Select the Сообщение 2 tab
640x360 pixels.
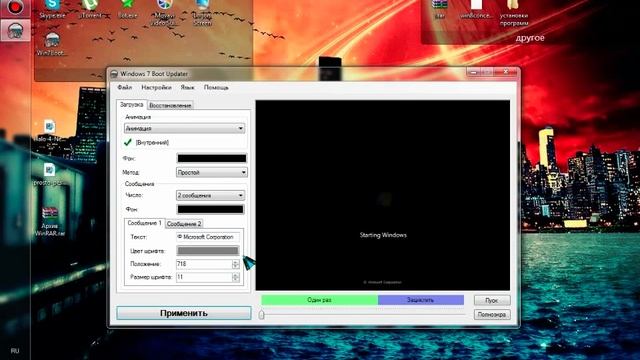pos(184,224)
